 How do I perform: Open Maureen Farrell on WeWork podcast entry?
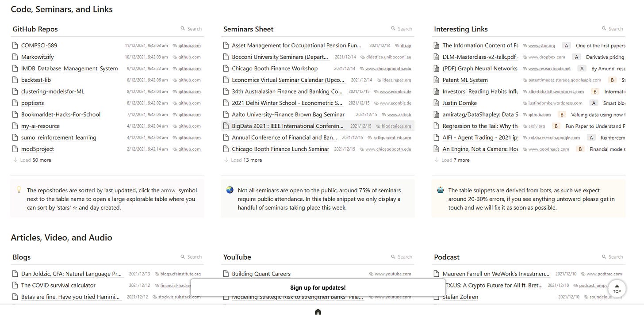coord(496,274)
